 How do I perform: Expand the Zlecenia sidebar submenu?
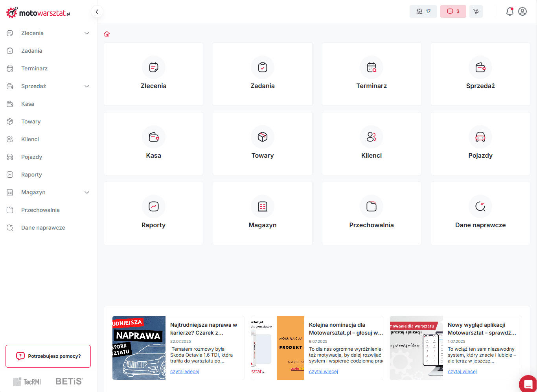tap(87, 33)
